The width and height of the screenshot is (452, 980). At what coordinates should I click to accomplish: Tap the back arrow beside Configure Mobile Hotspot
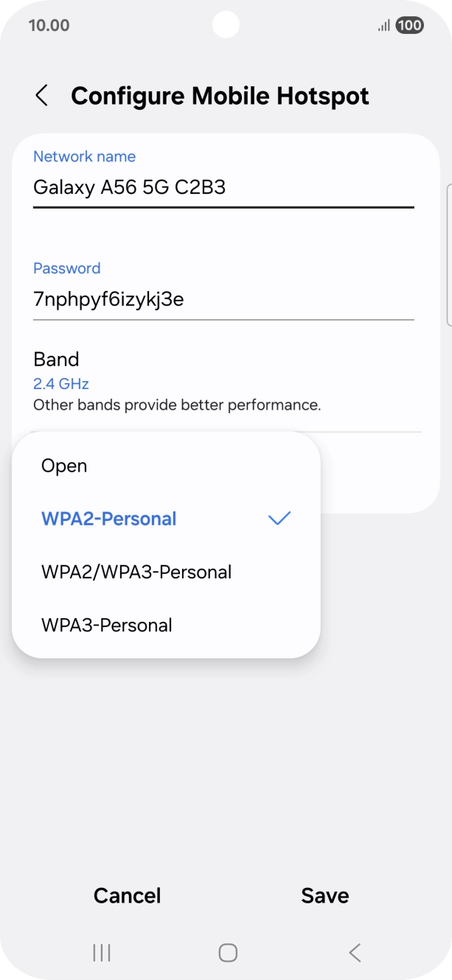tap(42, 96)
